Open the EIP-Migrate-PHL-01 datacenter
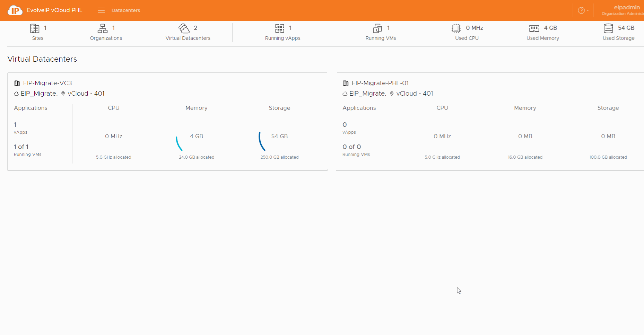Viewport: 644px width, 335px height. [x=380, y=83]
